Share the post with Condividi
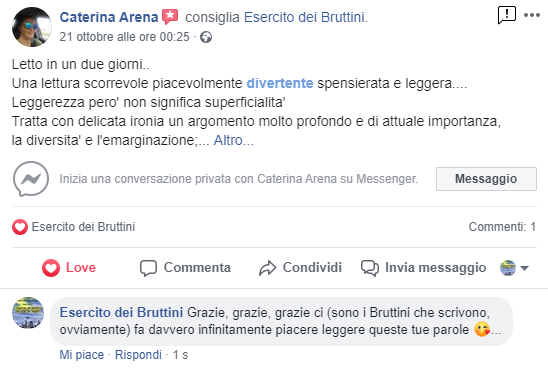 pyautogui.click(x=300, y=268)
